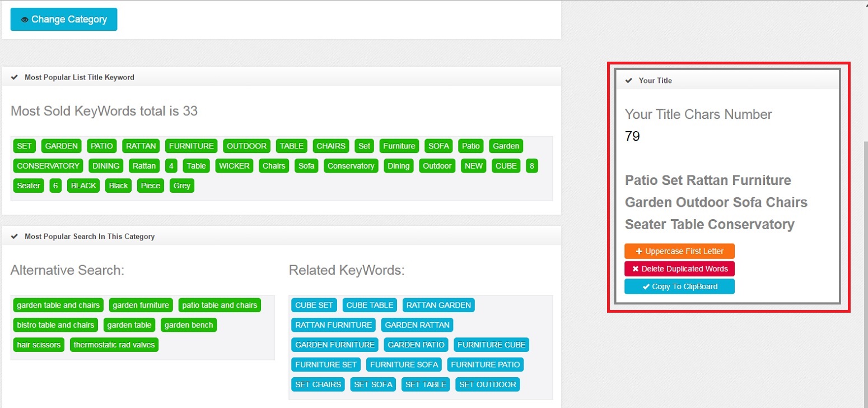Screen dimensions: 868x408
Task: Select the FURNITURE SOFA related keyword
Action: tap(404, 364)
